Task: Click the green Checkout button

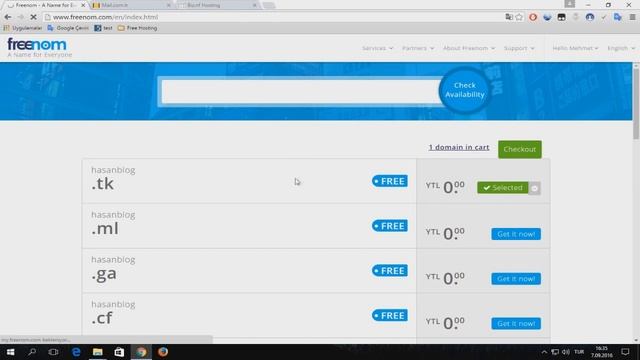Action: click(520, 149)
